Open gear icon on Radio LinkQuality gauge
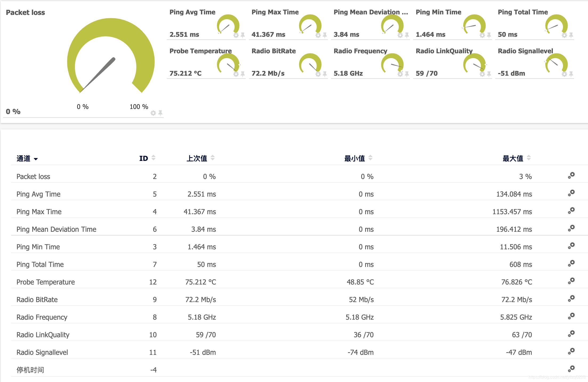 point(482,74)
